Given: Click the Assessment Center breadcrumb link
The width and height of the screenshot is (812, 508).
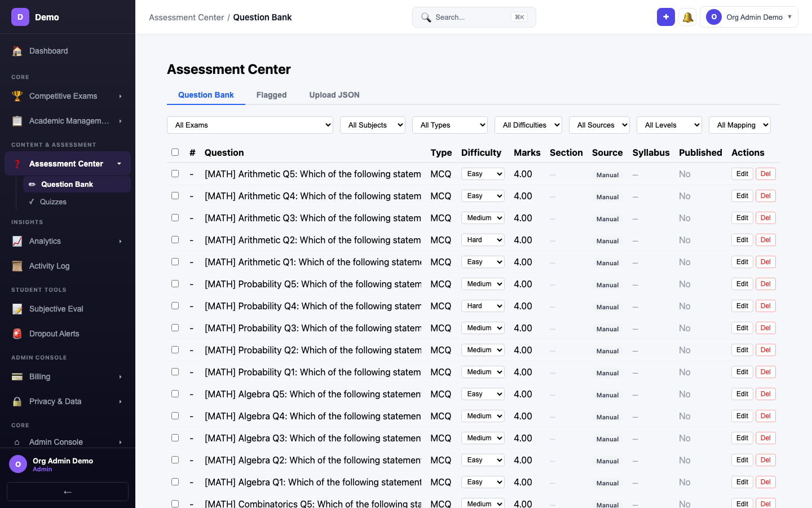Looking at the screenshot, I should pos(186,17).
